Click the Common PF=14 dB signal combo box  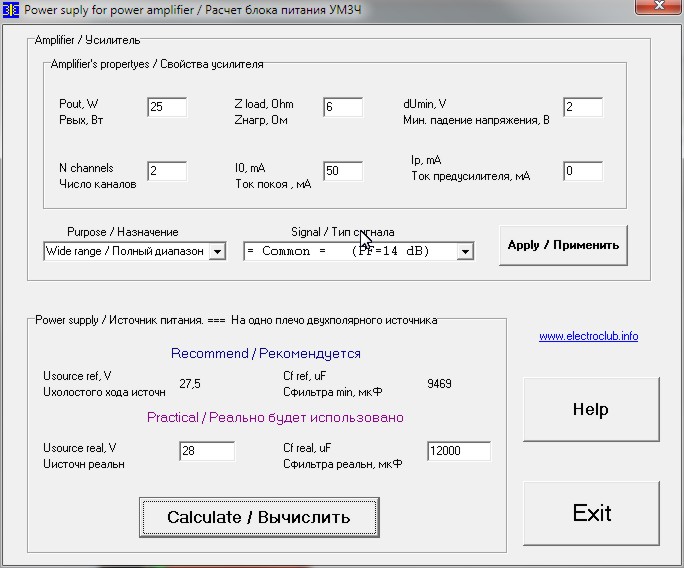tap(359, 251)
